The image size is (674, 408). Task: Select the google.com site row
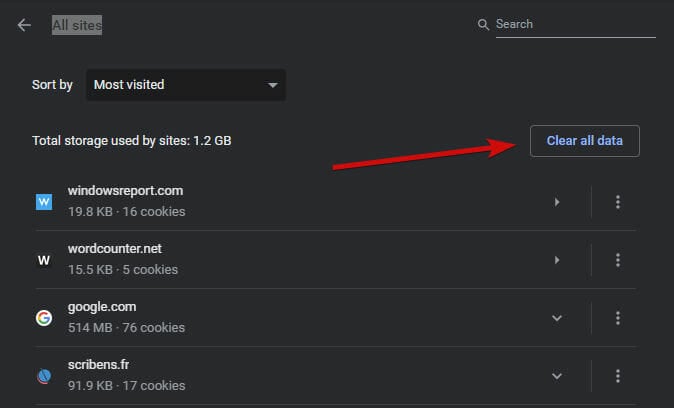click(335, 318)
